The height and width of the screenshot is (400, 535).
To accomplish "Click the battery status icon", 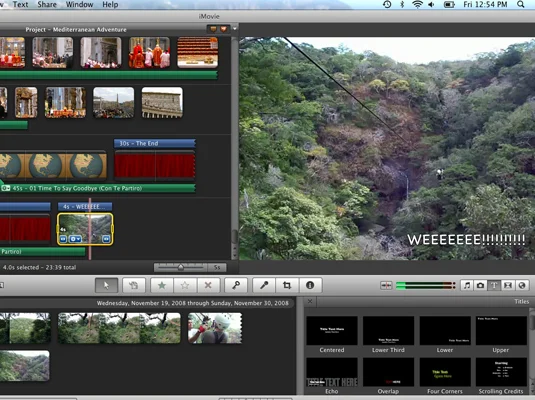I will 449,4.
